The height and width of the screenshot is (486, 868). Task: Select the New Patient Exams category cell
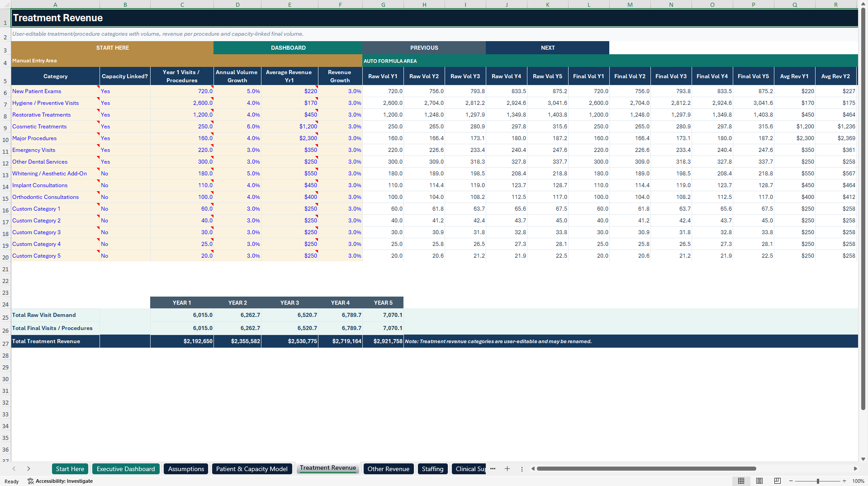55,91
